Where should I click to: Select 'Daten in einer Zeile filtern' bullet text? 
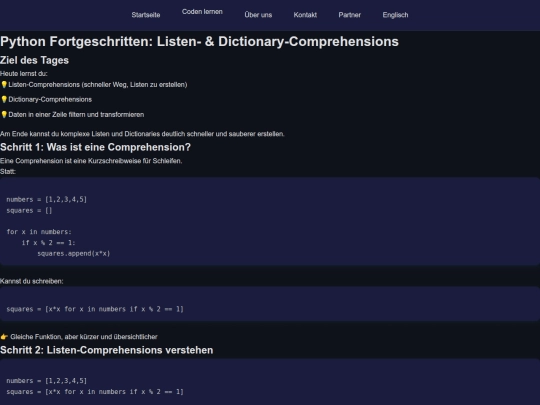click(x=76, y=115)
